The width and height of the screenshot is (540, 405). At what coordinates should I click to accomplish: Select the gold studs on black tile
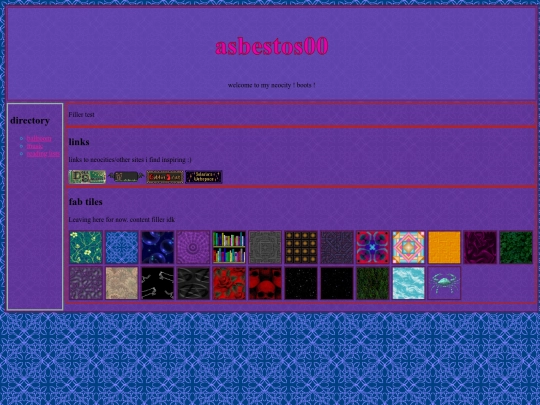pos(301,247)
